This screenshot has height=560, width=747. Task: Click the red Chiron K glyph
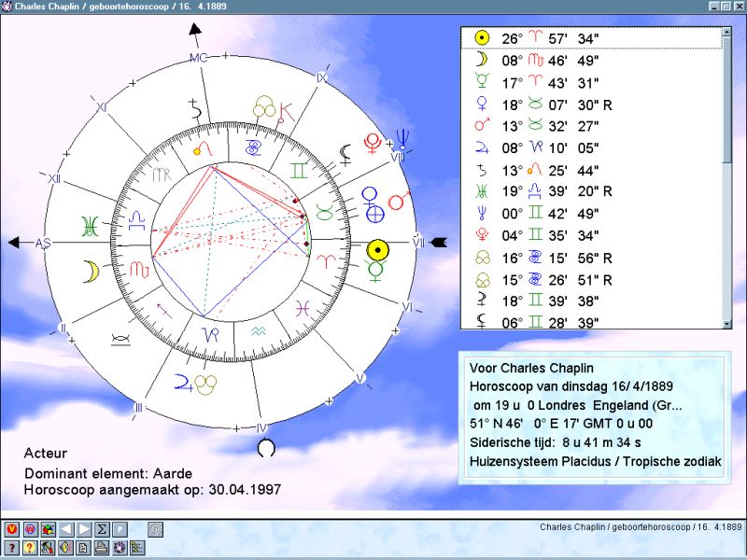[286, 112]
